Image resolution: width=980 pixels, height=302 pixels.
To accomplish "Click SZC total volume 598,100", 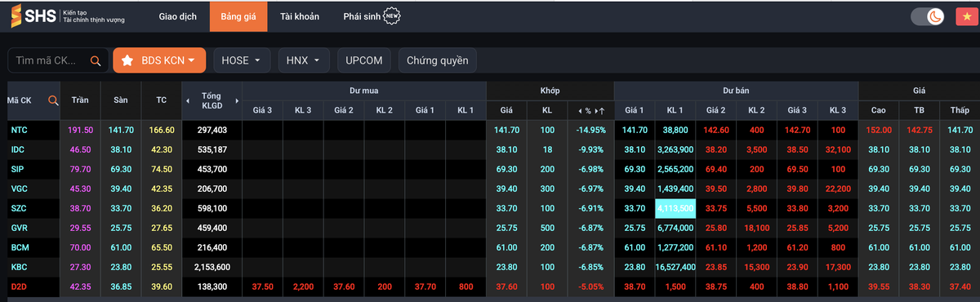I will click(x=212, y=208).
